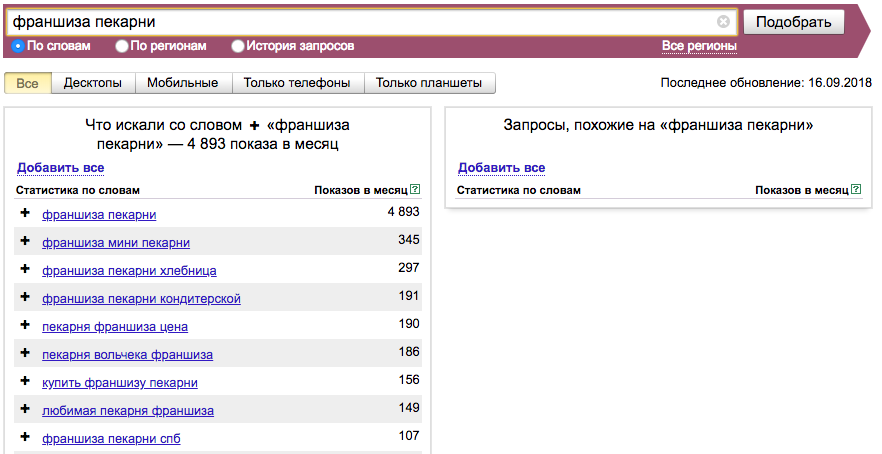Open the 'любимая пекарня франшиза' query link
This screenshot has width=882, height=454.
click(x=128, y=411)
